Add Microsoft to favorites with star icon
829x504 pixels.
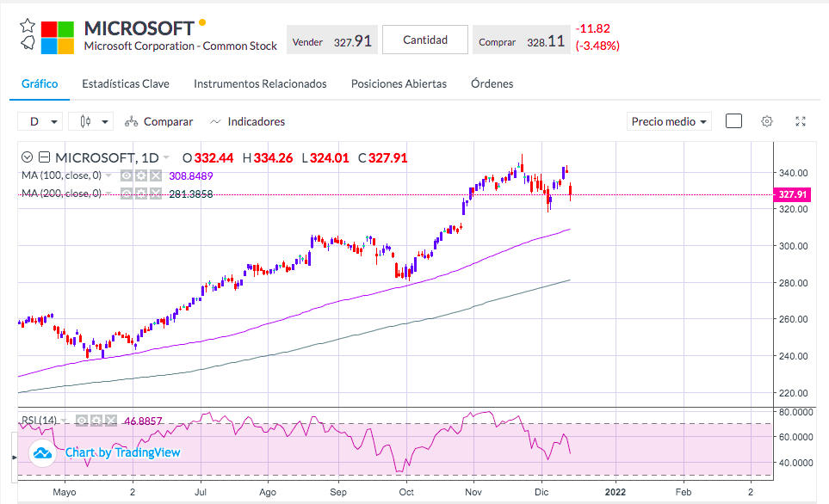(28, 25)
